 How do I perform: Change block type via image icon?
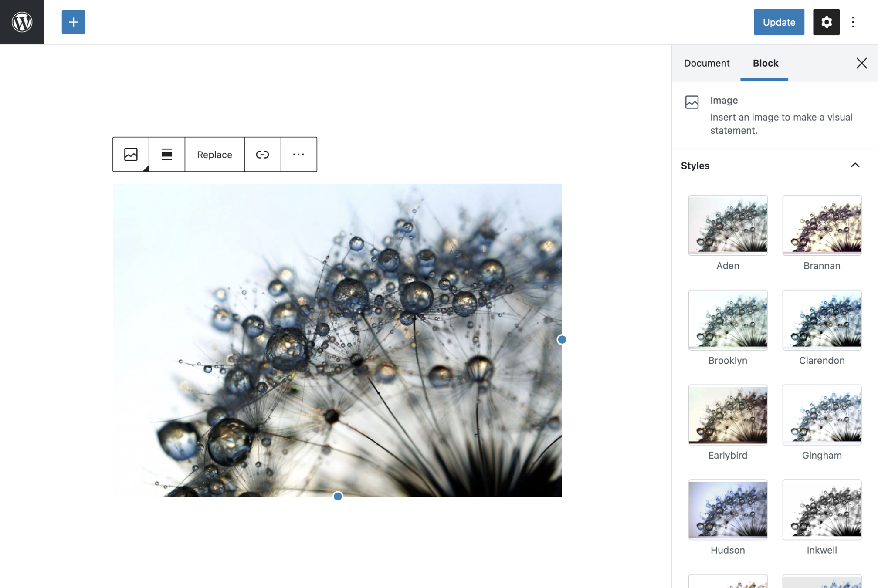tap(131, 154)
